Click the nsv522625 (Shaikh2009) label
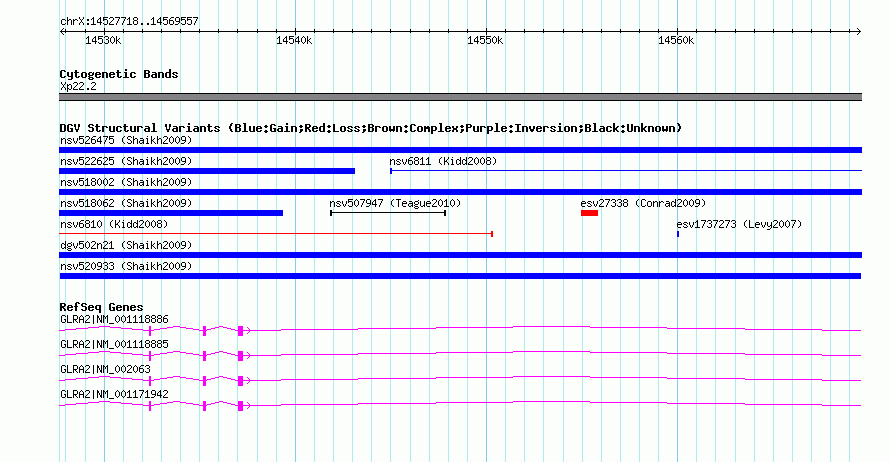The image size is (890, 462). tap(126, 161)
